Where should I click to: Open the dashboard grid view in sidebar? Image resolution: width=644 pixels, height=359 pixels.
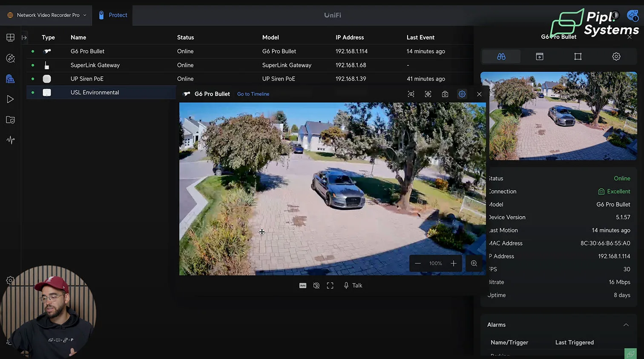[x=10, y=38]
